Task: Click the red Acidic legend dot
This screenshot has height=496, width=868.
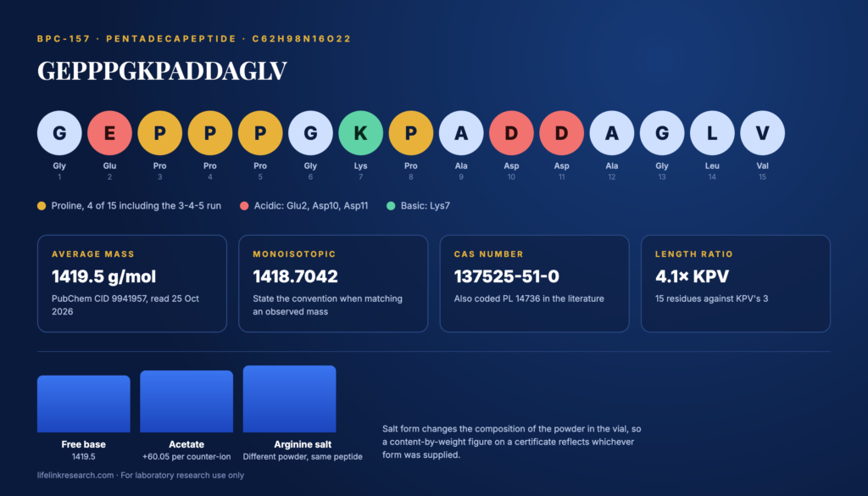Action: [x=244, y=206]
